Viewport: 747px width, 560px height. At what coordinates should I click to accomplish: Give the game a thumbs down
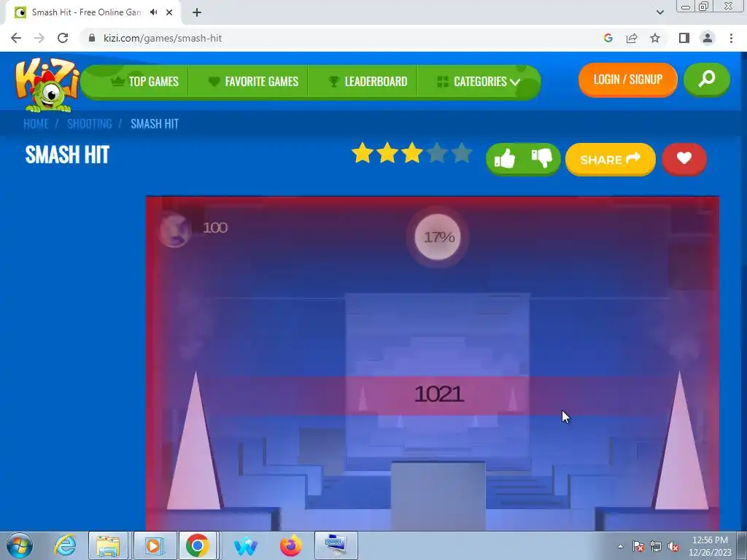click(x=542, y=158)
